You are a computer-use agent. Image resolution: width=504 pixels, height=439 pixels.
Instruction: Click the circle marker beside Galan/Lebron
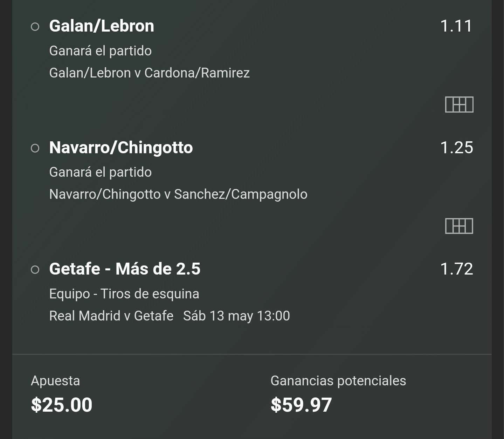[35, 27]
